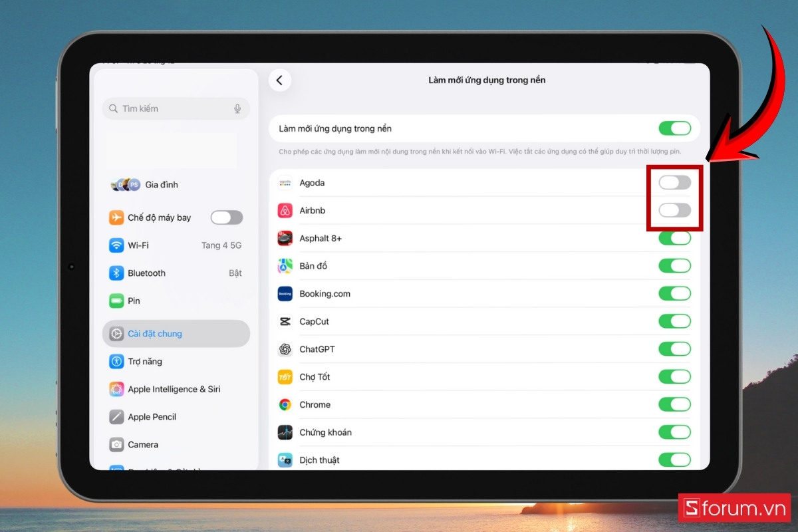Click the Apple Pencil icon
This screenshot has width=798, height=532.
coord(116,417)
